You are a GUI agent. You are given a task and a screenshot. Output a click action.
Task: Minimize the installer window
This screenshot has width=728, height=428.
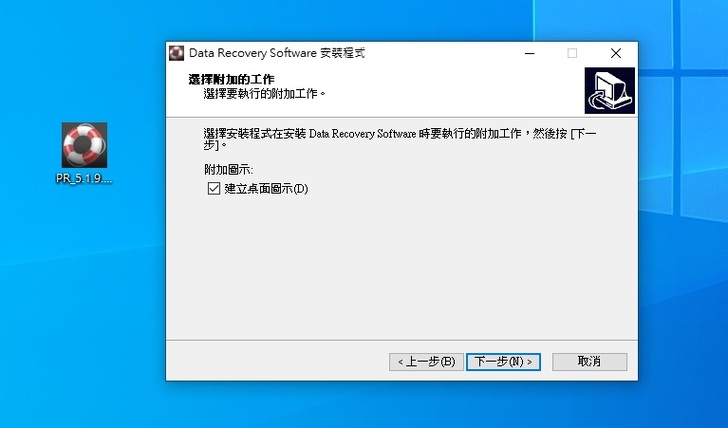click(x=530, y=53)
